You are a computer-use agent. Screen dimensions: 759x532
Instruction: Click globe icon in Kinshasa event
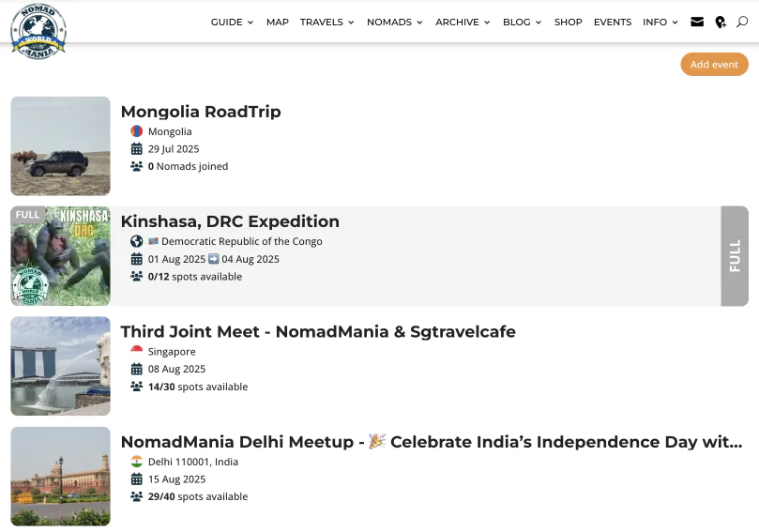click(x=137, y=241)
